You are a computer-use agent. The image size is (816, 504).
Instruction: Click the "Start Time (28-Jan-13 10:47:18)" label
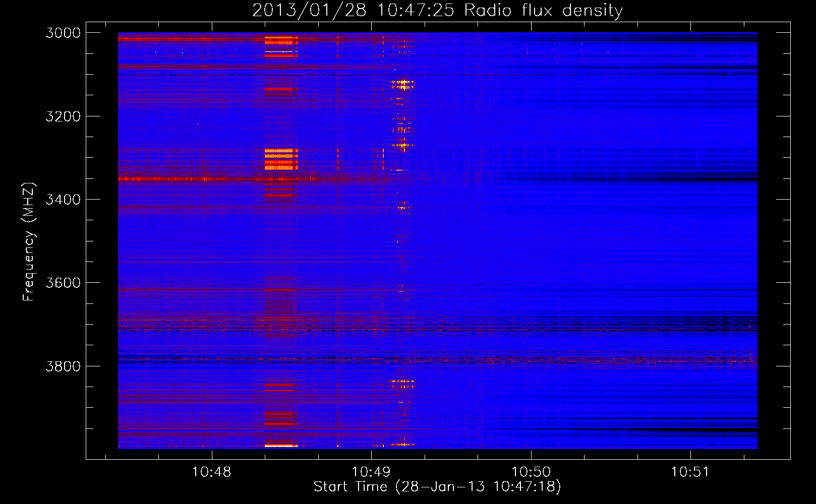pyautogui.click(x=437, y=487)
